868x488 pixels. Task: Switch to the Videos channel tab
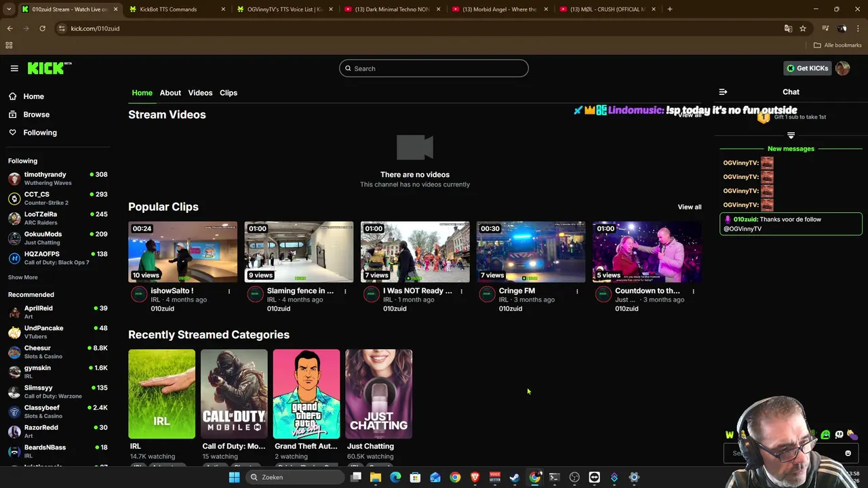point(200,93)
